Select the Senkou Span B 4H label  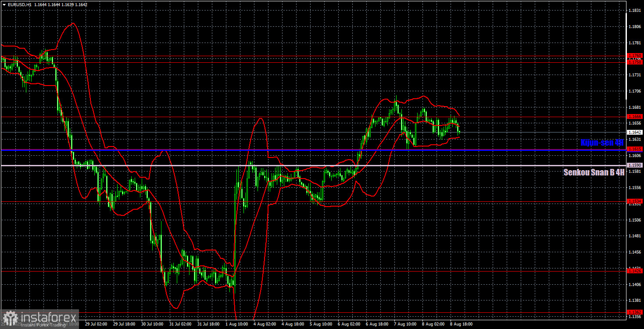click(594, 172)
